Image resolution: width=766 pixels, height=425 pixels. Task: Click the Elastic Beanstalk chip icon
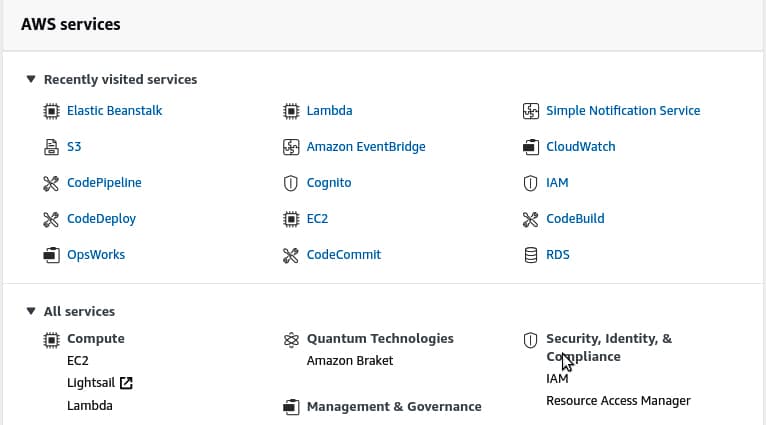point(51,111)
